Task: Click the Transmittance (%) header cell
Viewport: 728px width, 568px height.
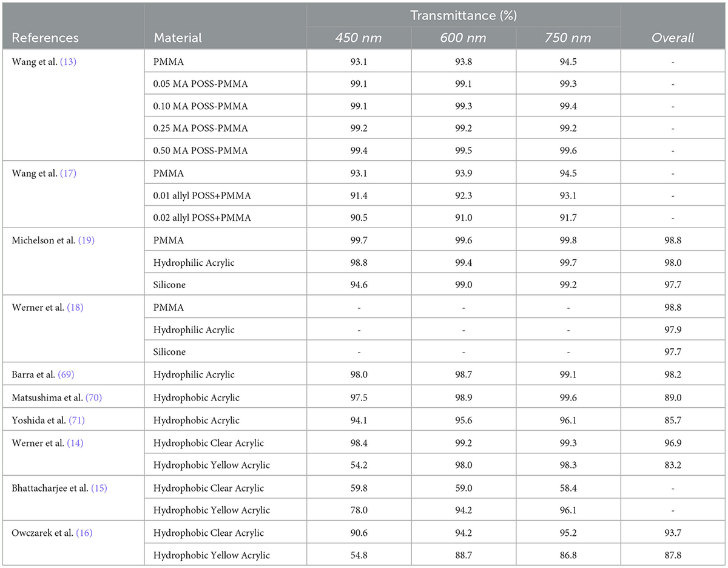Action: (x=463, y=15)
